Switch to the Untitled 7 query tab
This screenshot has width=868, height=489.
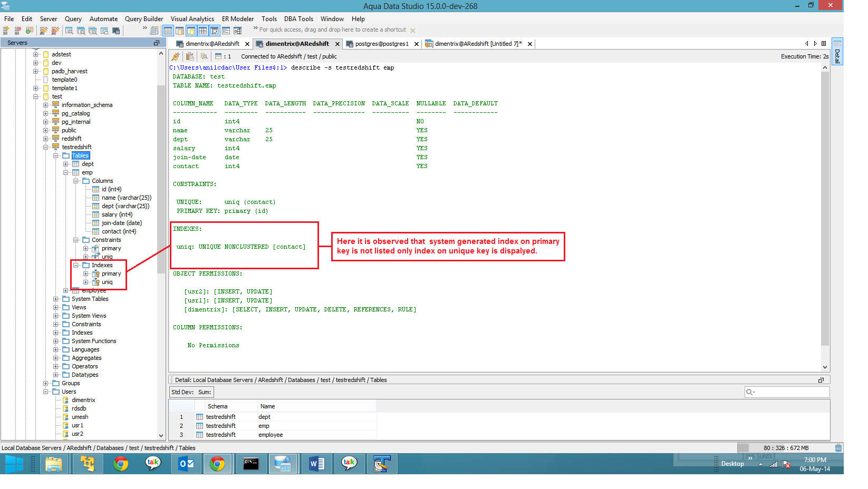tap(478, 44)
